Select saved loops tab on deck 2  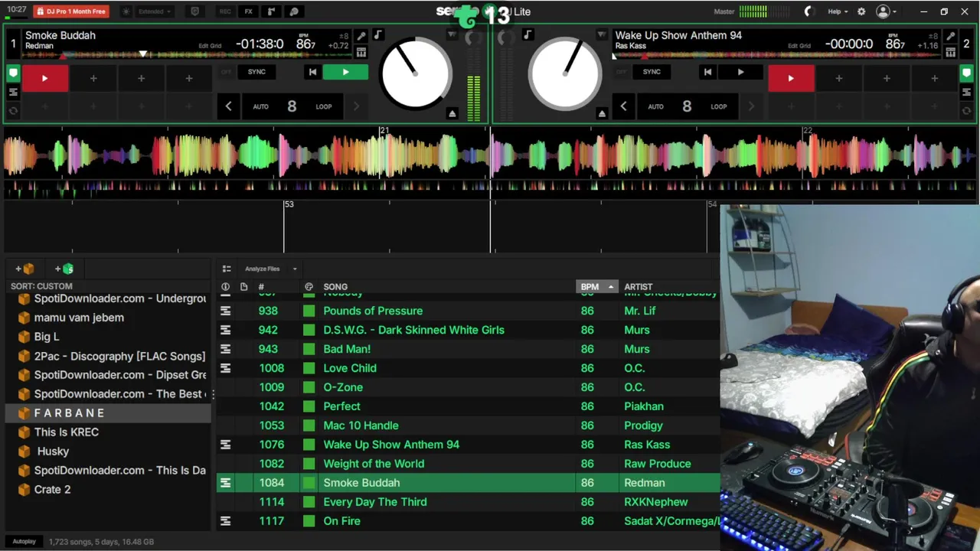(x=966, y=92)
